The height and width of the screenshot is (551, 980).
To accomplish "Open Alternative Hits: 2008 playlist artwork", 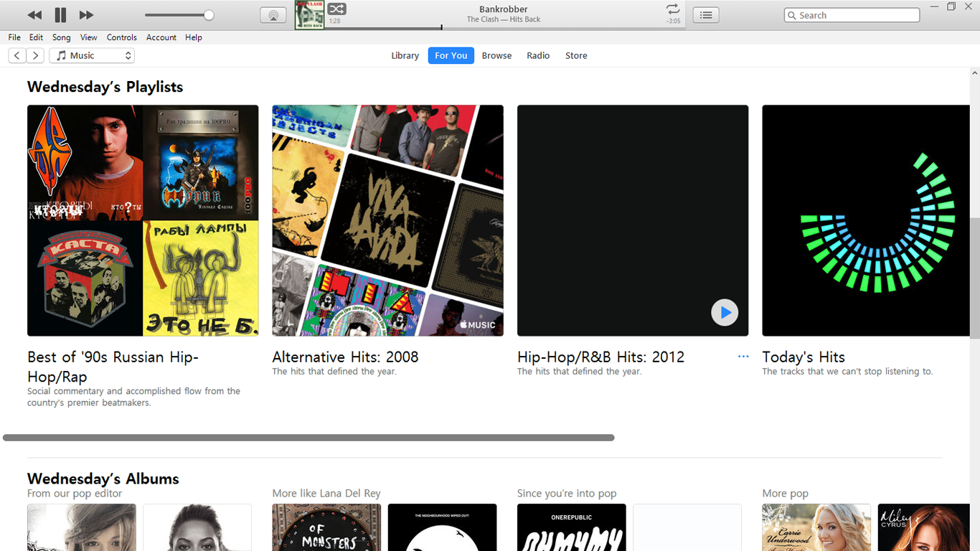I will [387, 220].
